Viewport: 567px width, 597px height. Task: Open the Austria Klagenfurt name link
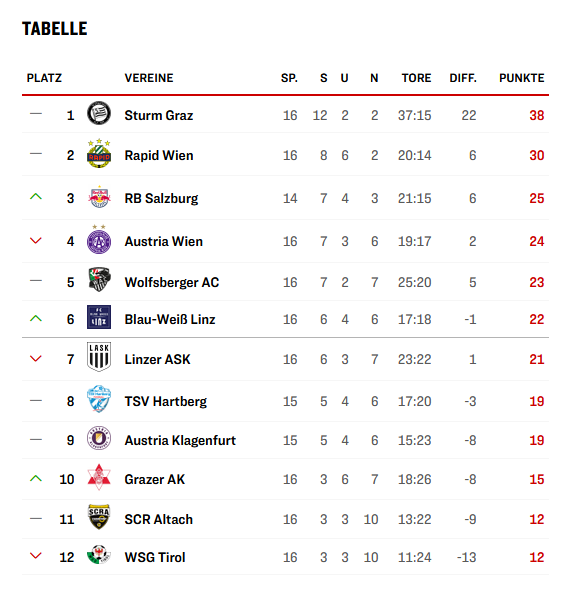click(x=180, y=441)
